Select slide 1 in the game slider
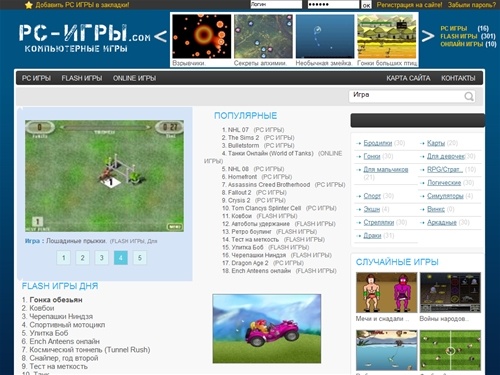The width and height of the screenshot is (500, 375). (63, 258)
